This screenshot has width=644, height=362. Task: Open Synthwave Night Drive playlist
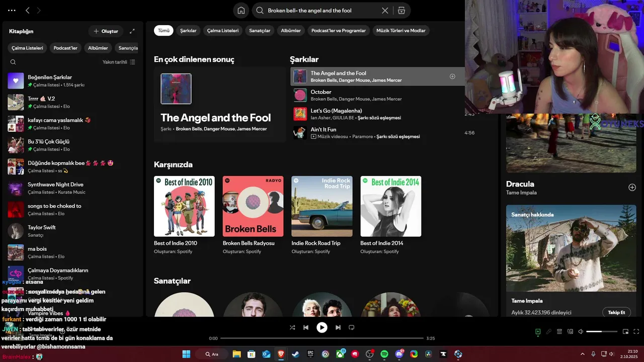coord(73,188)
